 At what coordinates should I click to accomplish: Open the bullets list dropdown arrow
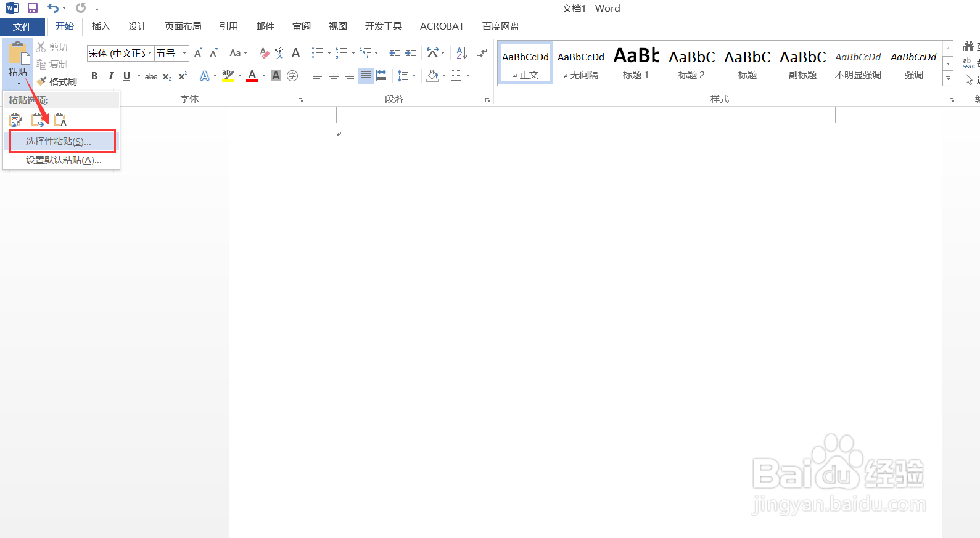pos(329,53)
